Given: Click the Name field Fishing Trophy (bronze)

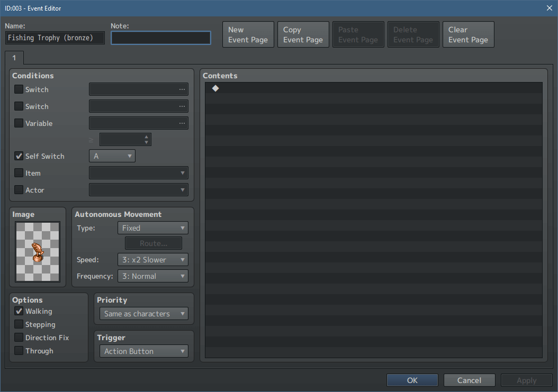Looking at the screenshot, I should pyautogui.click(x=55, y=38).
